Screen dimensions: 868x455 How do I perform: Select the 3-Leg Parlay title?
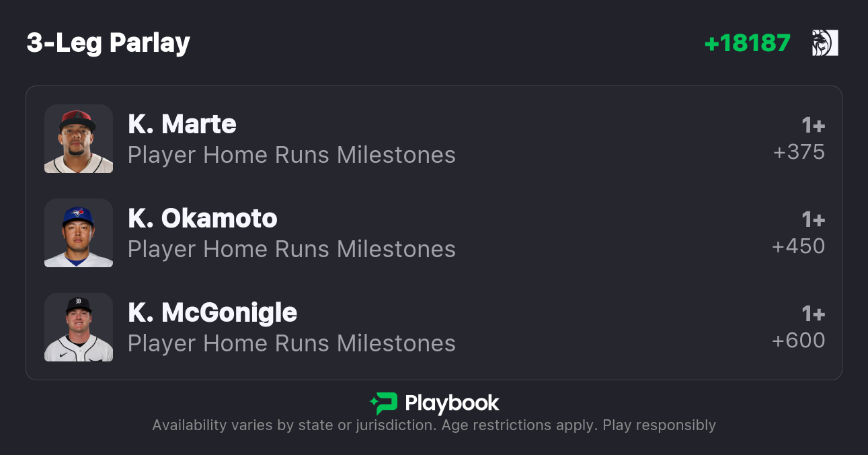click(108, 43)
